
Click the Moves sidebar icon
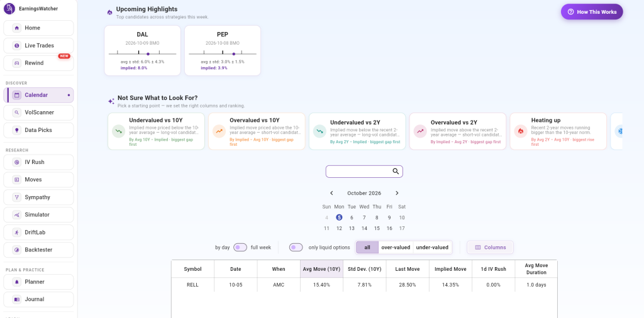click(x=17, y=180)
